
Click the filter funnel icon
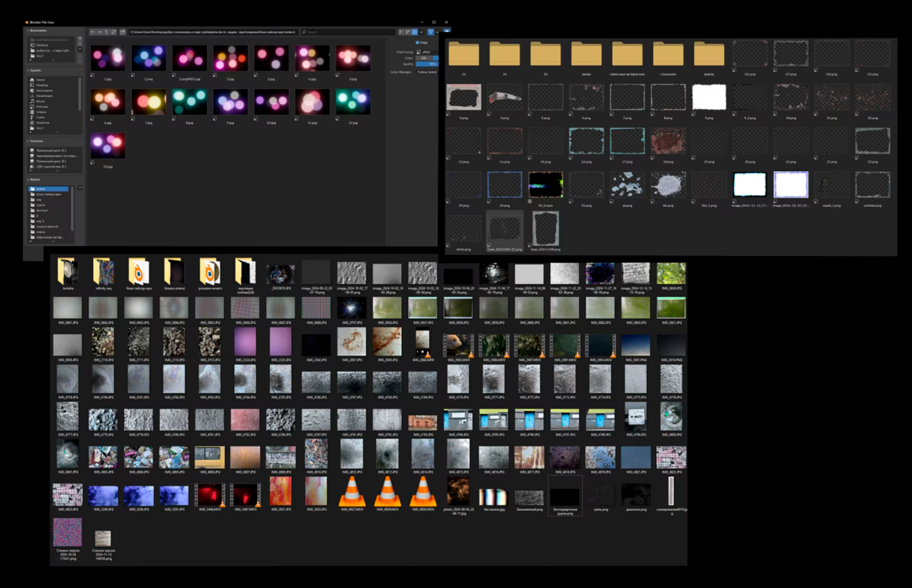(431, 32)
